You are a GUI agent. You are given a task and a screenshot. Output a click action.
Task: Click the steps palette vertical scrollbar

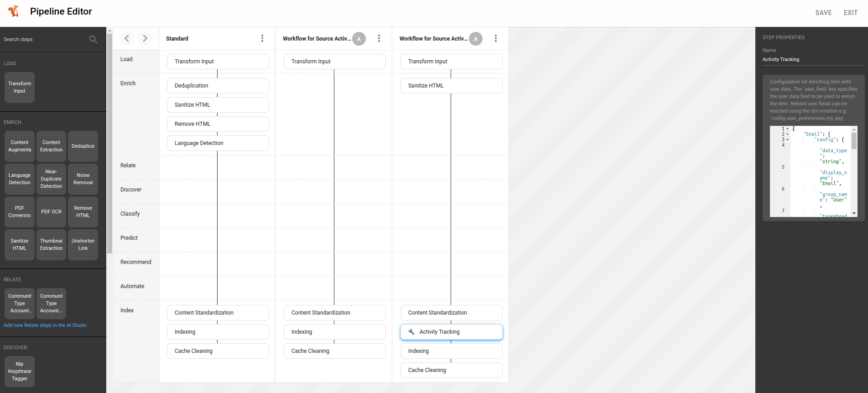(109, 144)
